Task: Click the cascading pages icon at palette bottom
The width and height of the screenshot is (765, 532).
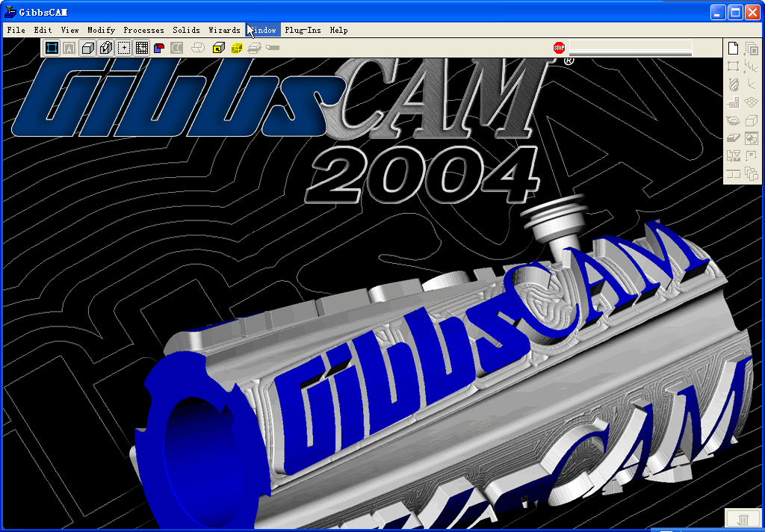Action: tap(752, 174)
